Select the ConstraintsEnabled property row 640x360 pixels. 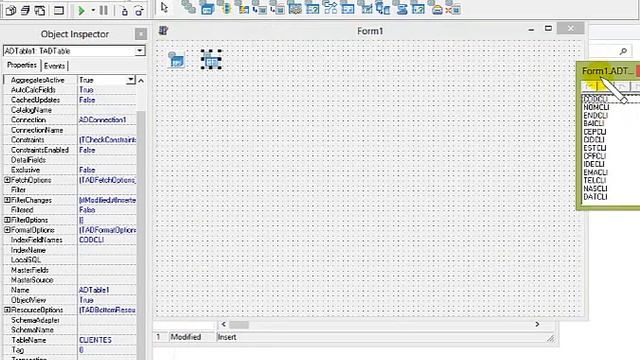(70, 150)
